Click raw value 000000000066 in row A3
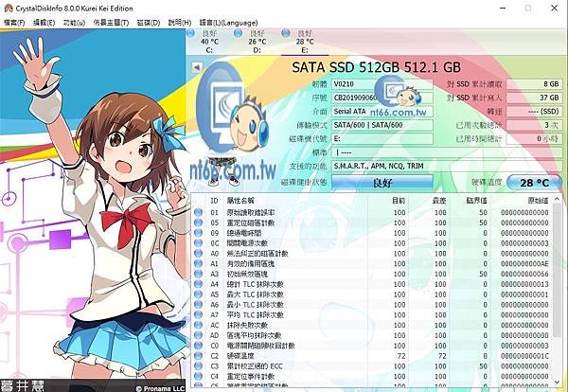Viewport: 568px width, 392px height. 524,274
